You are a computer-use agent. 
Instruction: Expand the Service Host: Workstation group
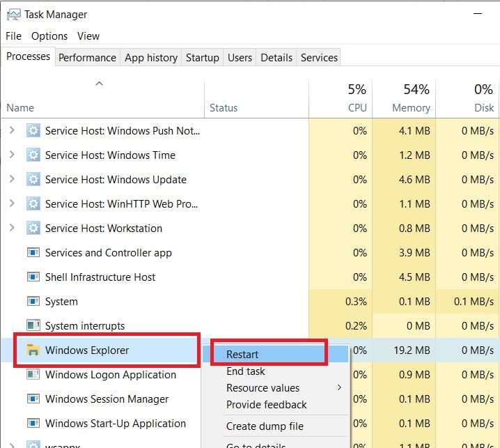[11, 228]
